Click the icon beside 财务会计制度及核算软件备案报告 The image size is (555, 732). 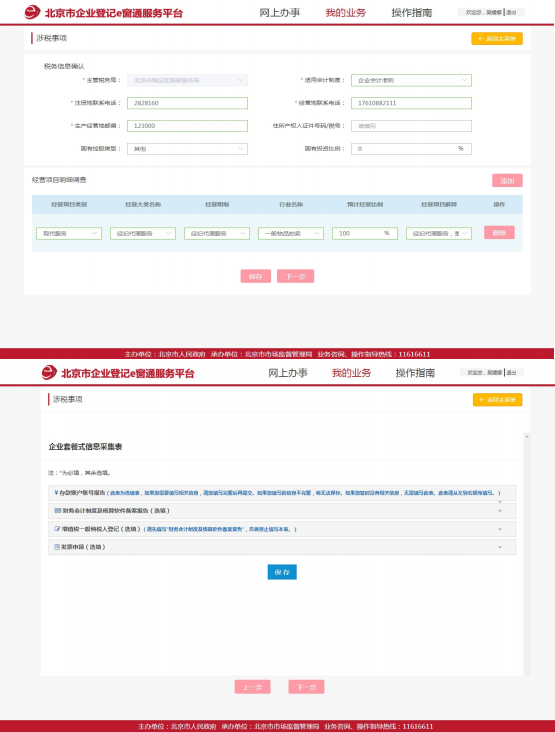58,510
